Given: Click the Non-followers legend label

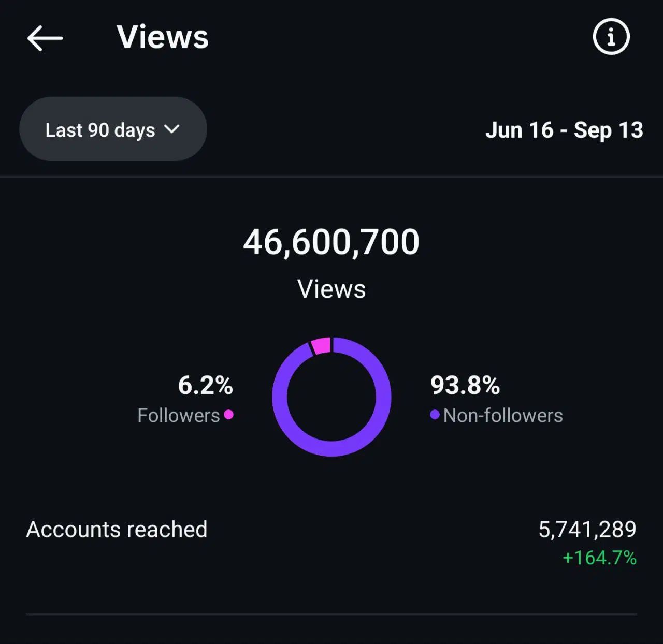Looking at the screenshot, I should point(503,415).
